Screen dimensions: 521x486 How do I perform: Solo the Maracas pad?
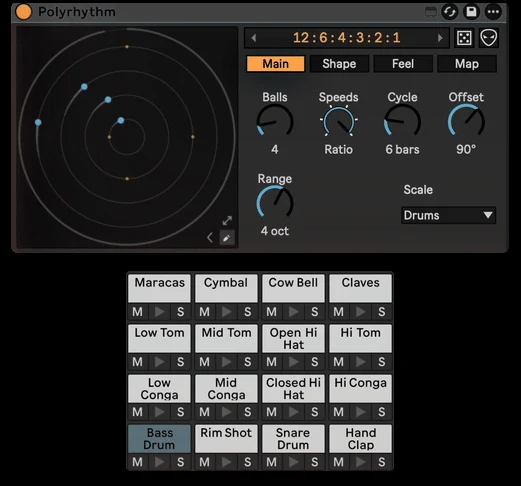180,312
